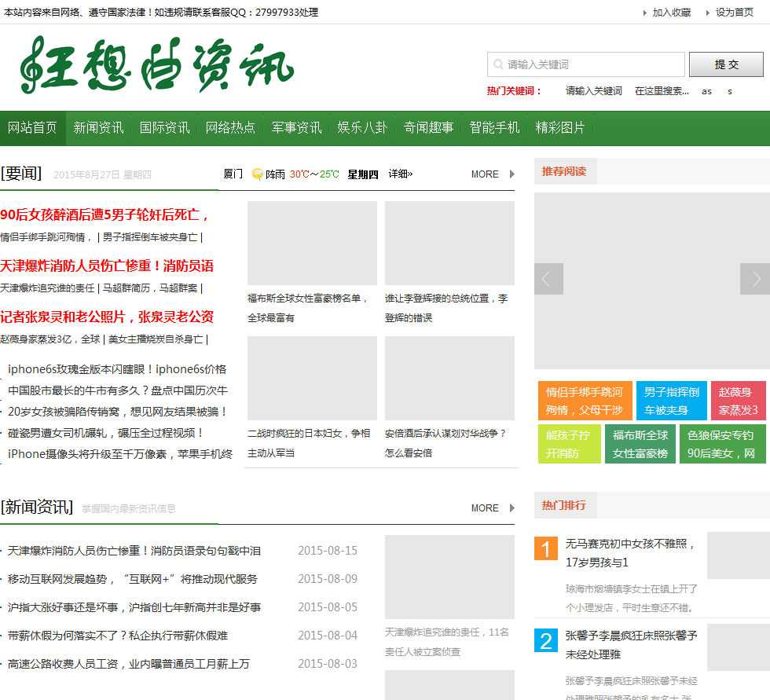Open 高速公路收费人员工资 article
Viewport: 770px width, 700px height.
129,664
